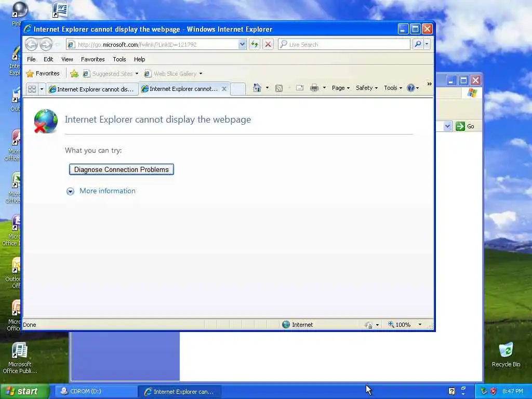
Task: Expand More information section
Action: point(70,191)
